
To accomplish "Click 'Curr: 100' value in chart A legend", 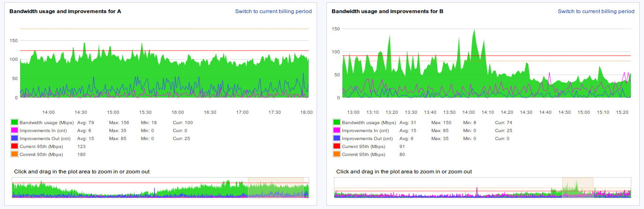I will coord(183,123).
